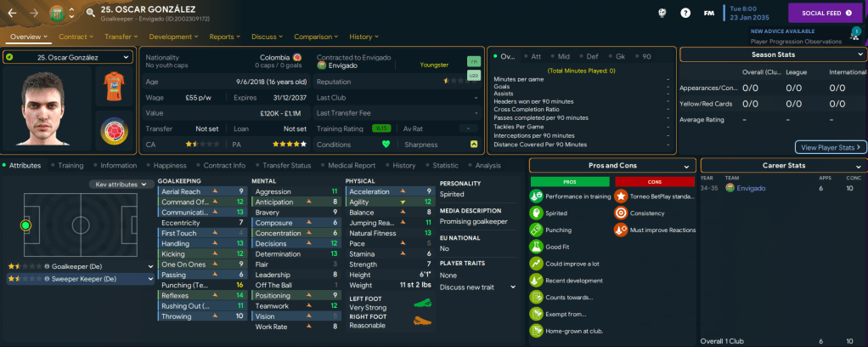Click the View Player Stats button
The image size is (868, 347).
click(x=830, y=147)
